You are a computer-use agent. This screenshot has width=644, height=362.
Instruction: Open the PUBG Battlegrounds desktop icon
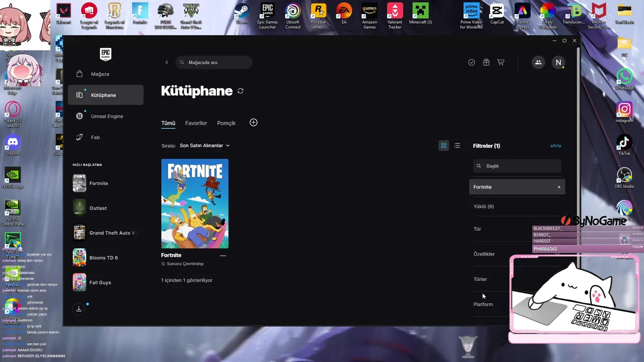tap(166, 15)
